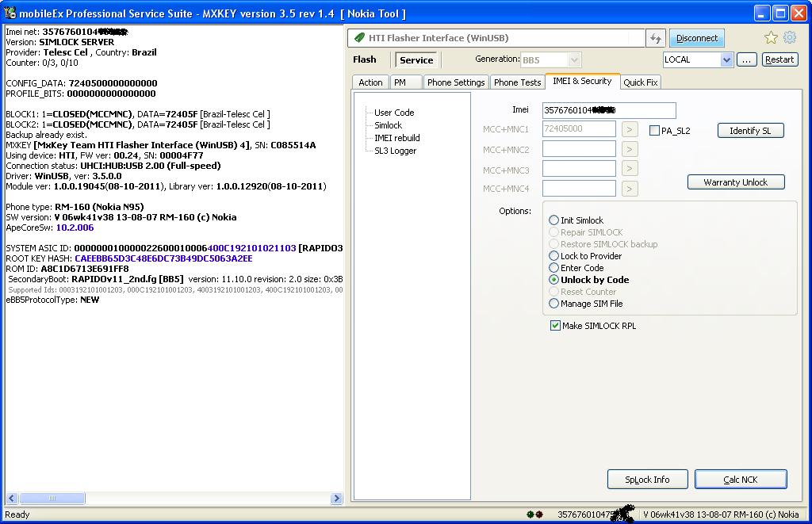Click ApeCoreSw value 10.2.006
This screenshot has width=812, height=524.
pos(75,228)
